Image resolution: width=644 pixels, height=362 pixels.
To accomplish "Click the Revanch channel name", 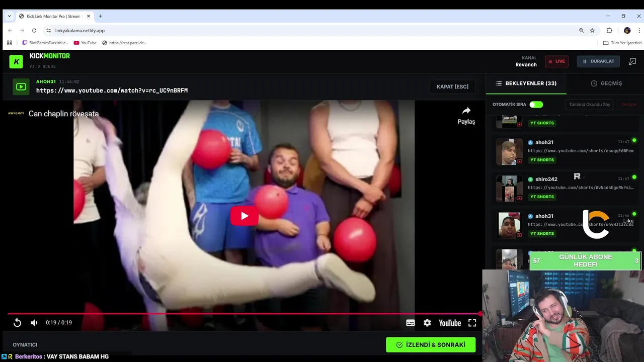I will 526,64.
